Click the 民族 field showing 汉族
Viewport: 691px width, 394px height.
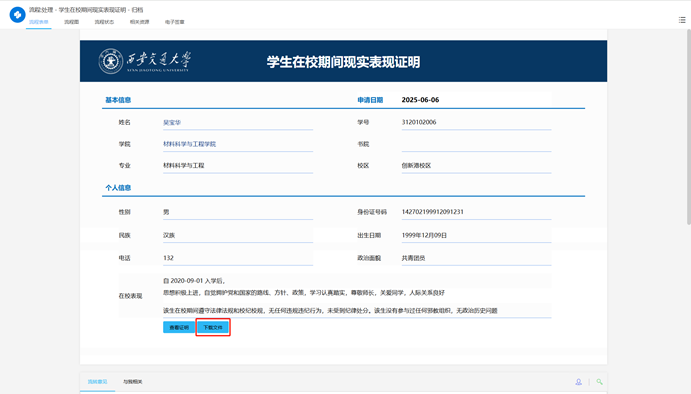coord(238,235)
